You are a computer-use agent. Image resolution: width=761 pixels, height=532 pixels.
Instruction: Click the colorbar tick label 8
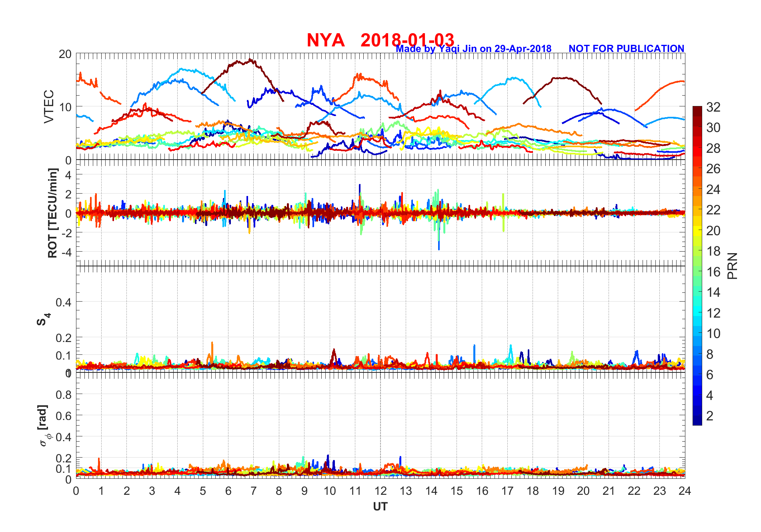click(x=710, y=354)
